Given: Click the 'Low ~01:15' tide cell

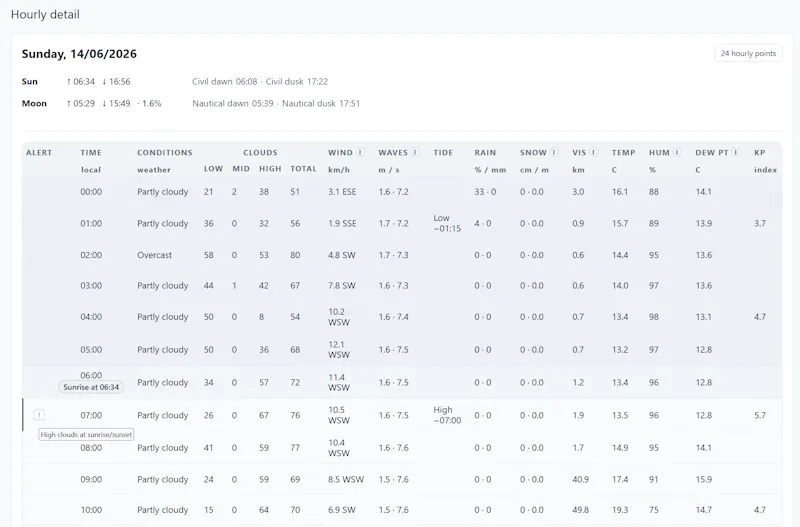Looking at the screenshot, I should point(447,223).
